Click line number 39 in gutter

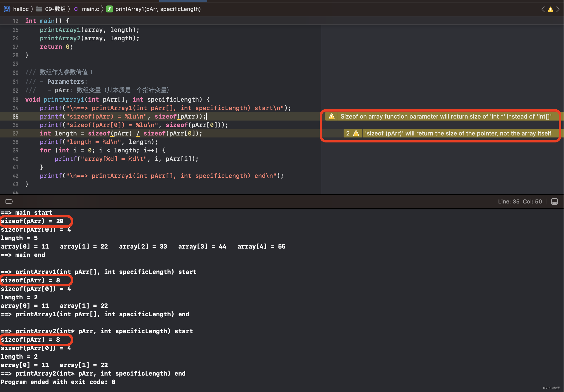pos(15,150)
